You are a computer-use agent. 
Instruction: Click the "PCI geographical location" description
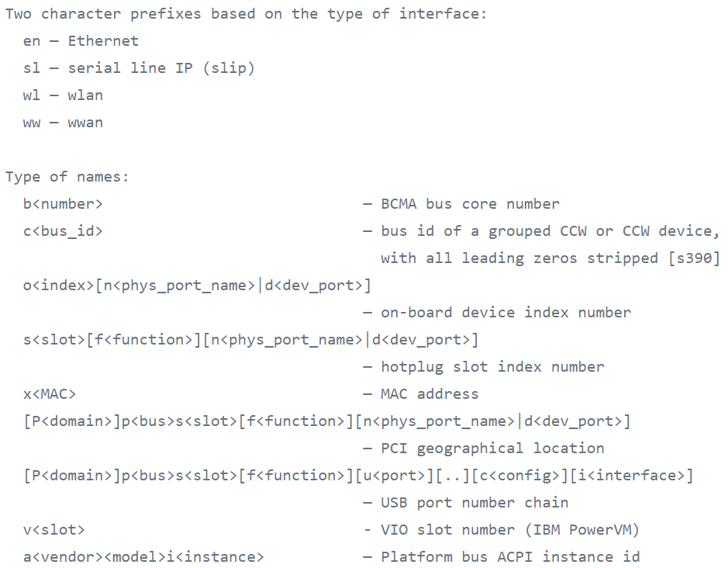click(x=492, y=449)
